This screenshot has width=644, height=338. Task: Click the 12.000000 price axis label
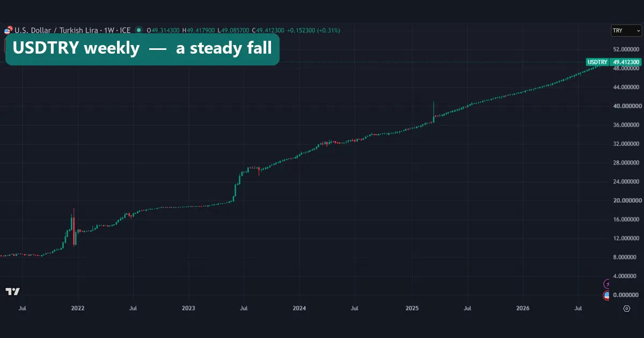(x=626, y=238)
